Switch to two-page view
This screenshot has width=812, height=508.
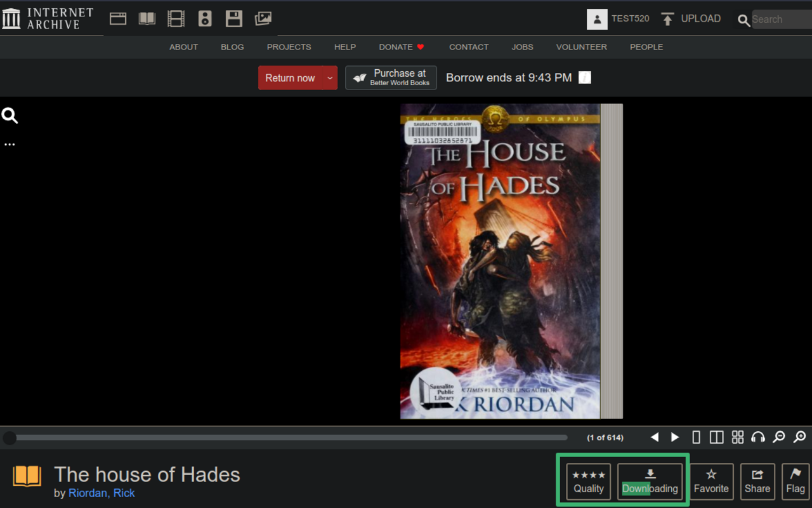coord(716,437)
